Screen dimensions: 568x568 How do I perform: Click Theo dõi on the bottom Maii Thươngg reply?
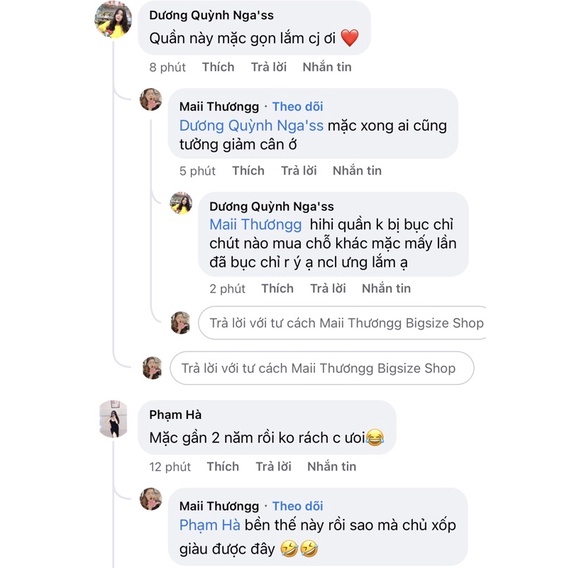click(297, 506)
